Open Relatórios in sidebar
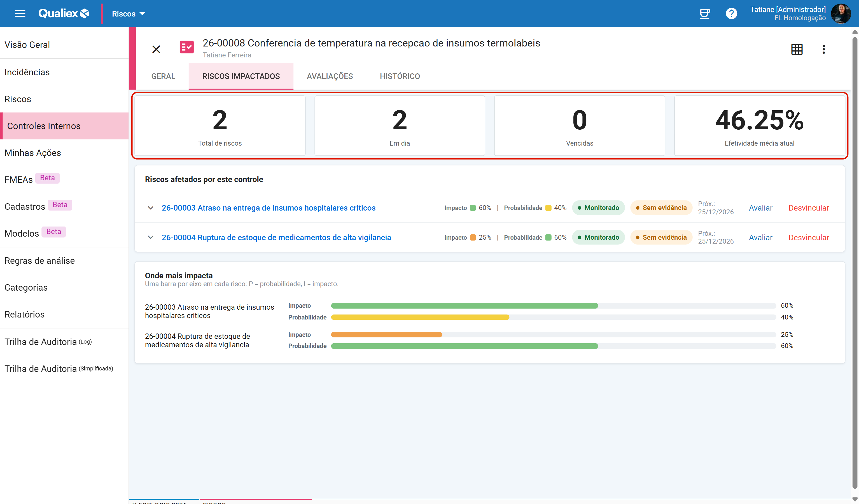The image size is (859, 504). point(64,314)
